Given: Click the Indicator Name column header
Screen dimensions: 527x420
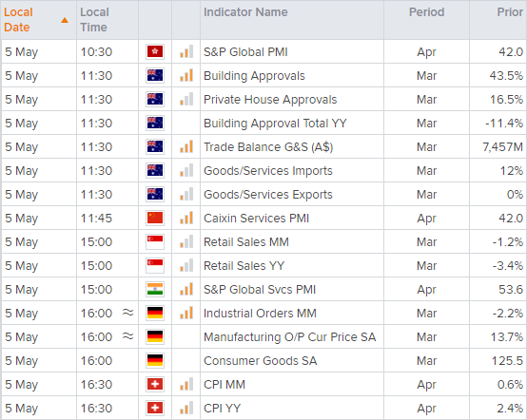Looking at the screenshot, I should pyautogui.click(x=245, y=12).
